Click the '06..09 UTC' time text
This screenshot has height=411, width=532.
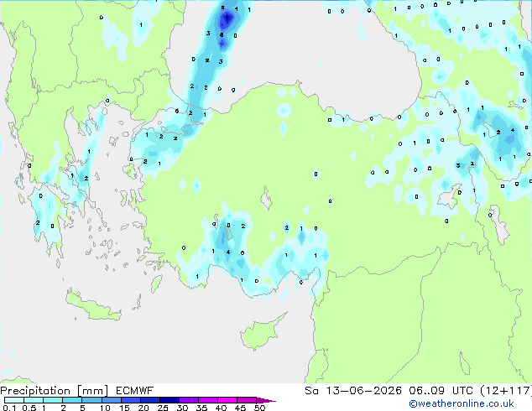click(x=441, y=391)
